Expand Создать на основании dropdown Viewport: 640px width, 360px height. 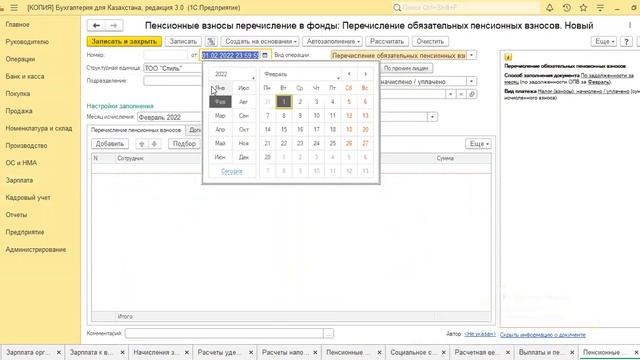point(260,41)
